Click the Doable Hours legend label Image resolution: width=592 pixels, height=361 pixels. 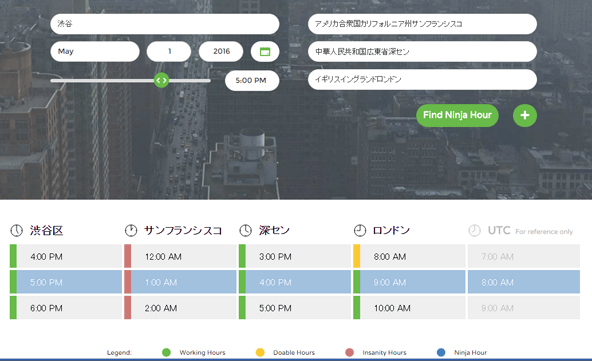pyautogui.click(x=294, y=352)
